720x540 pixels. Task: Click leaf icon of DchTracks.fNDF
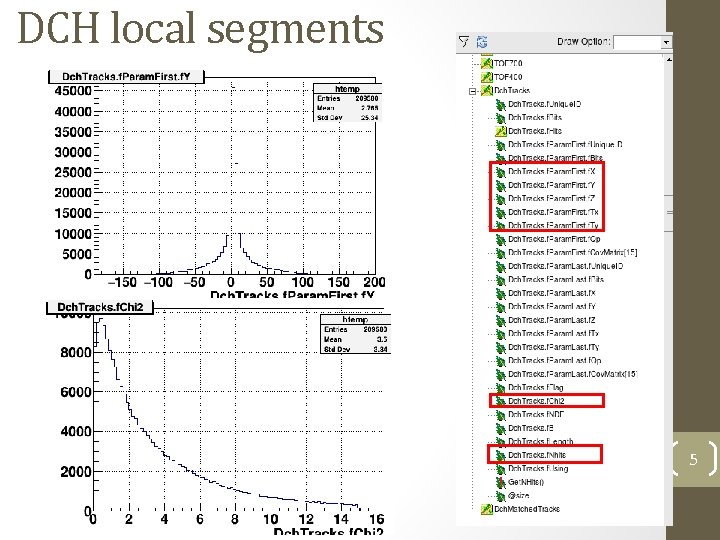[x=501, y=415]
